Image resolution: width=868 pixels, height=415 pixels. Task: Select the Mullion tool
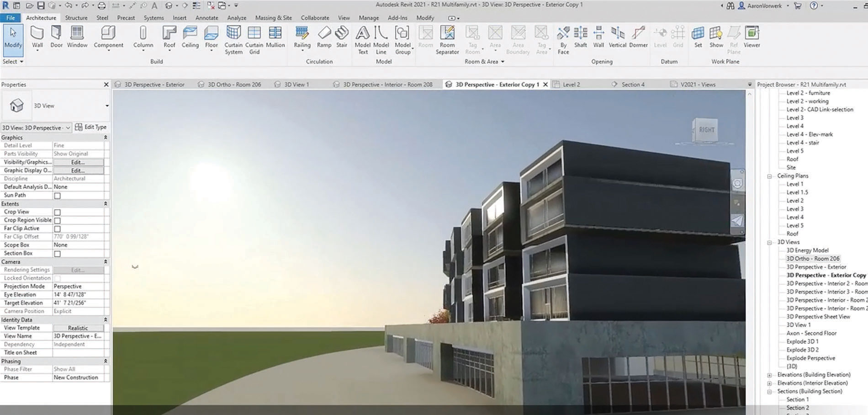pos(275,37)
